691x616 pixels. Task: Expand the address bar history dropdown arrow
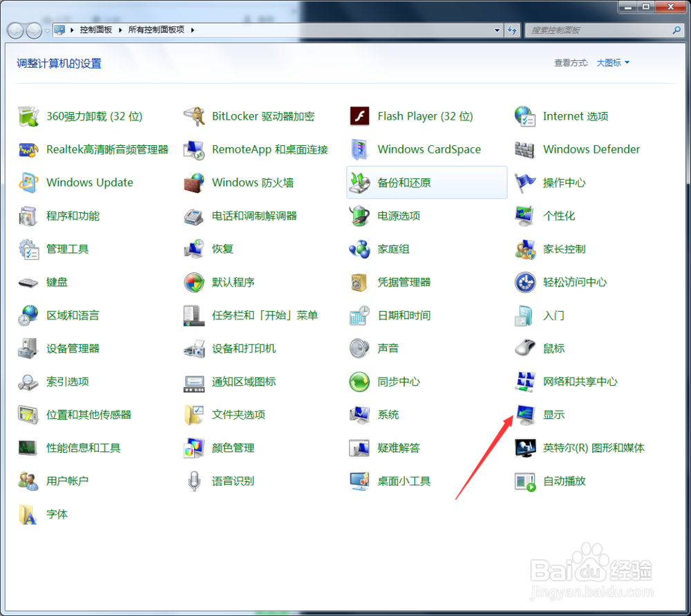pyautogui.click(x=497, y=30)
